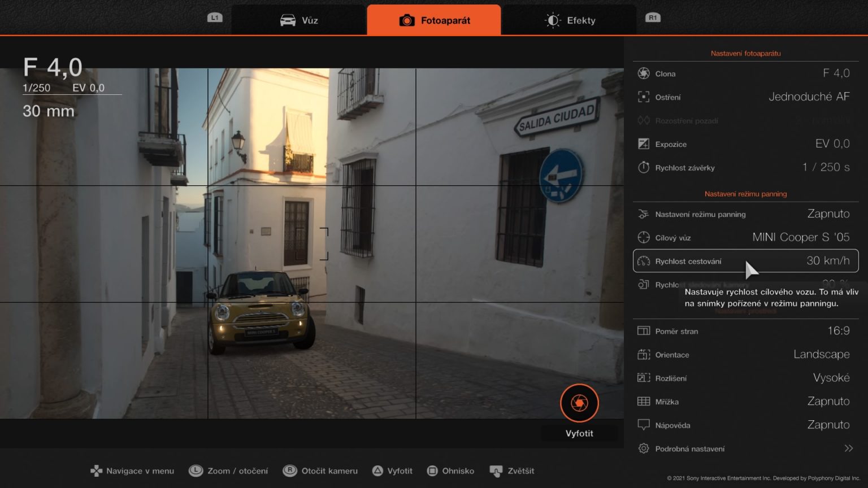Click the 30 mm focal length readout
The height and width of the screenshot is (488, 868).
pos(49,111)
